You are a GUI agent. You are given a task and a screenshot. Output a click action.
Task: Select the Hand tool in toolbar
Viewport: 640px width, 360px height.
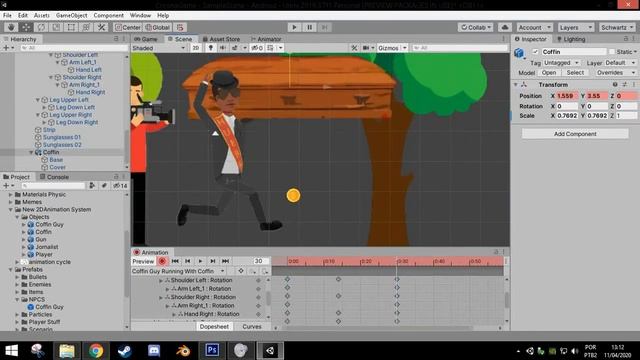[x=11, y=27]
